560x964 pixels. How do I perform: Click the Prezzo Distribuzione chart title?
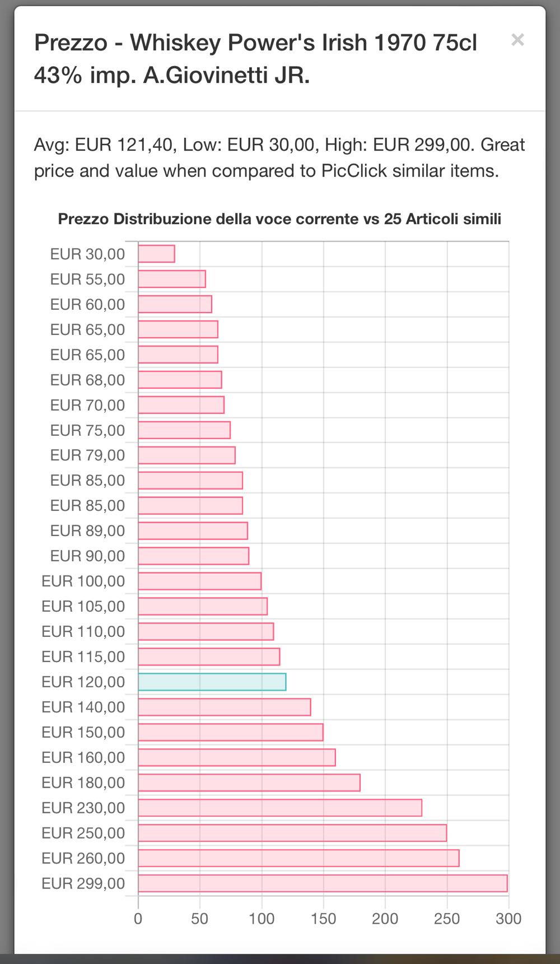[x=279, y=218]
